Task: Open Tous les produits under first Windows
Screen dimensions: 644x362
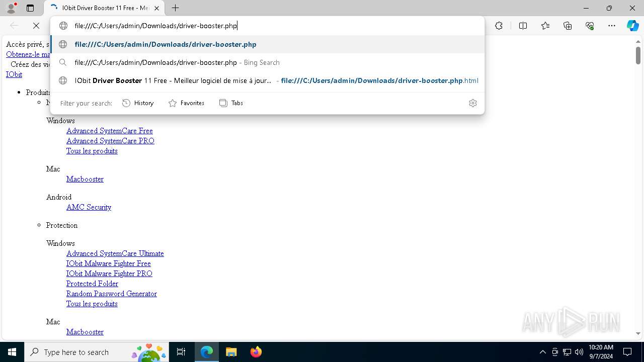Action: pyautogui.click(x=92, y=151)
